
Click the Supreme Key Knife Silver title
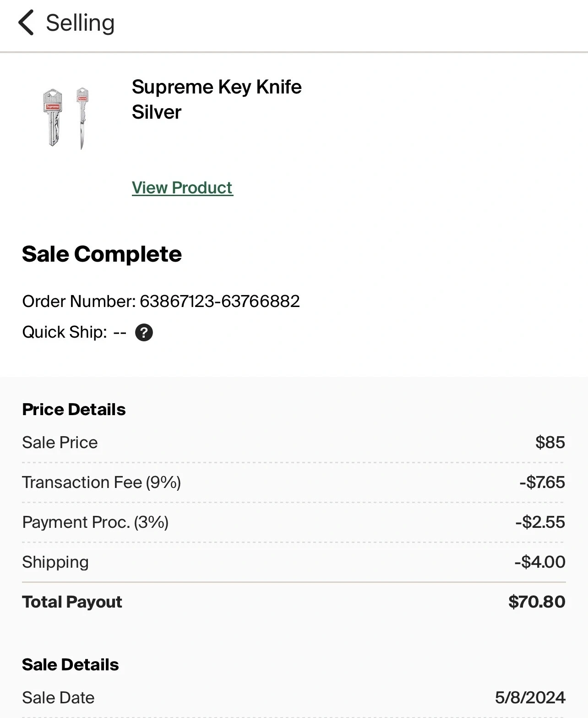tap(216, 99)
